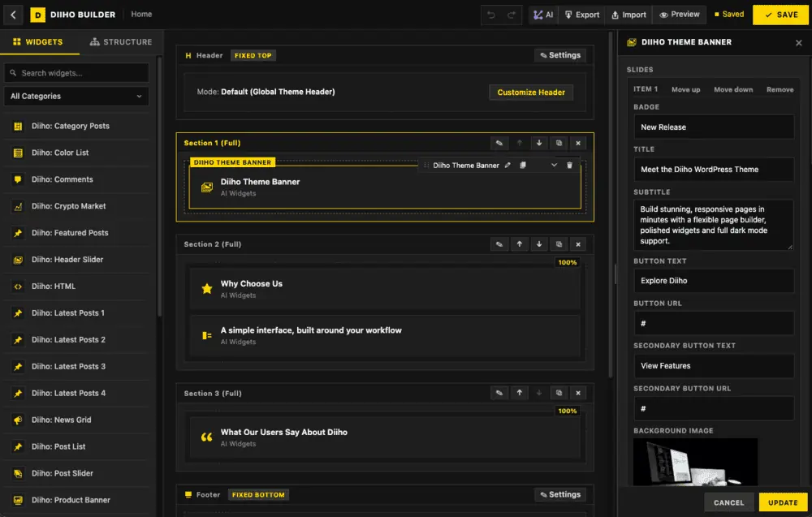
Task: Duplicate Section 3
Action: coord(559,394)
